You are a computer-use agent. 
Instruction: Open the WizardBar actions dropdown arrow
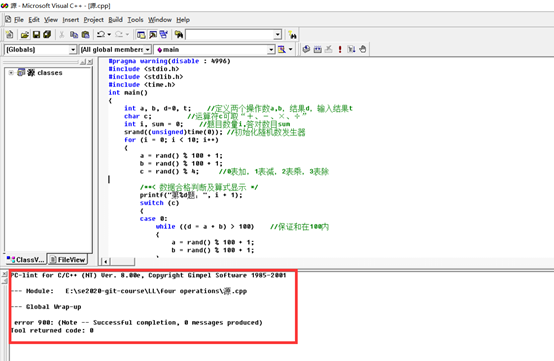click(290, 49)
